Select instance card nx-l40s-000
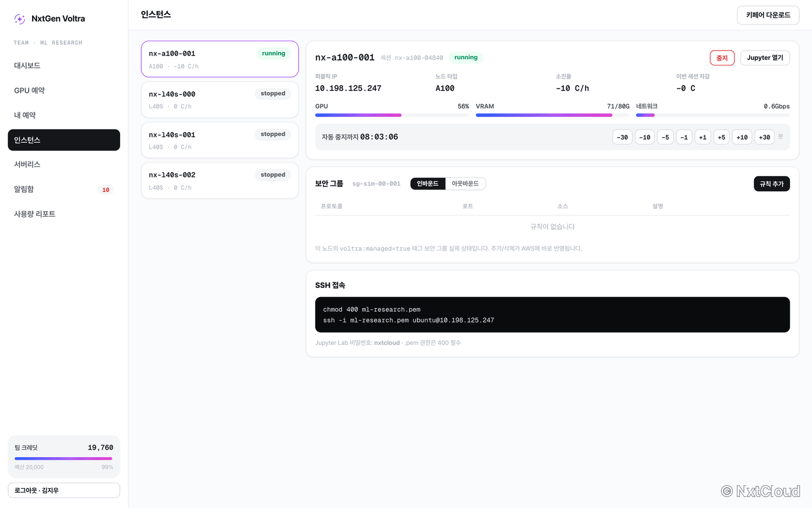 click(x=220, y=100)
